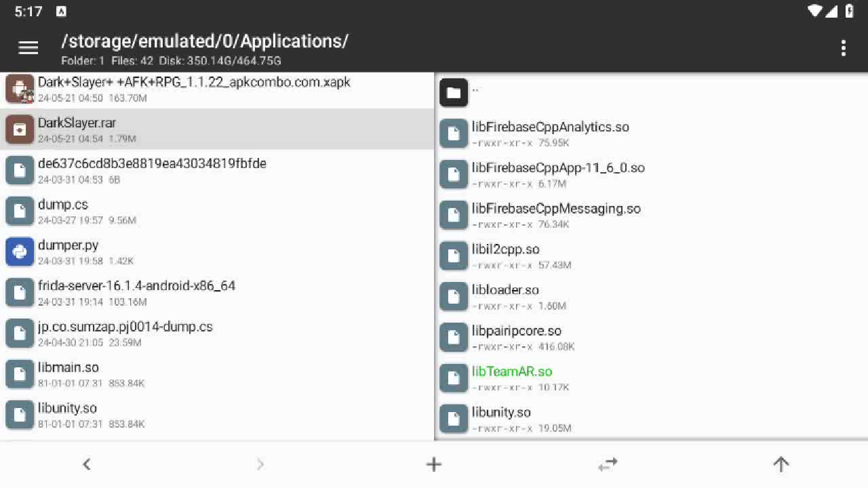This screenshot has height=488, width=868.
Task: Tap the libFirebaseCppApp-11_6_0.so file icon
Action: point(454,174)
